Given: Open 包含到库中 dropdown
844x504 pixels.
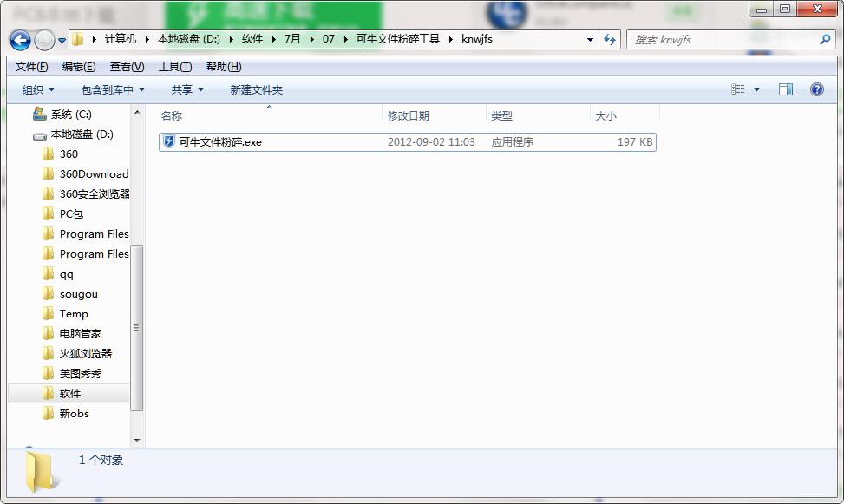Looking at the screenshot, I should point(113,90).
